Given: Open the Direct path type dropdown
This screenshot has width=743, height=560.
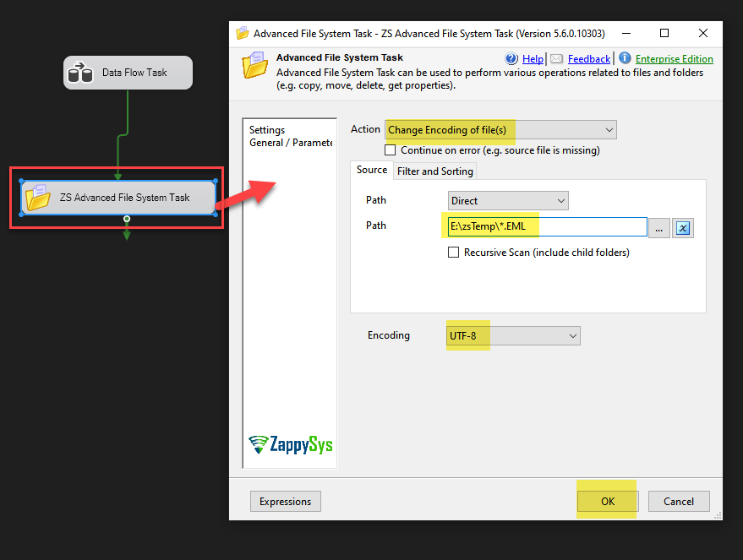Looking at the screenshot, I should click(x=508, y=201).
